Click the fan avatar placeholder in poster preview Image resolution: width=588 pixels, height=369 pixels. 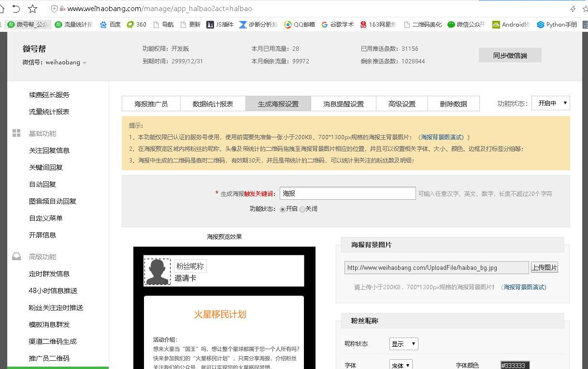[158, 271]
